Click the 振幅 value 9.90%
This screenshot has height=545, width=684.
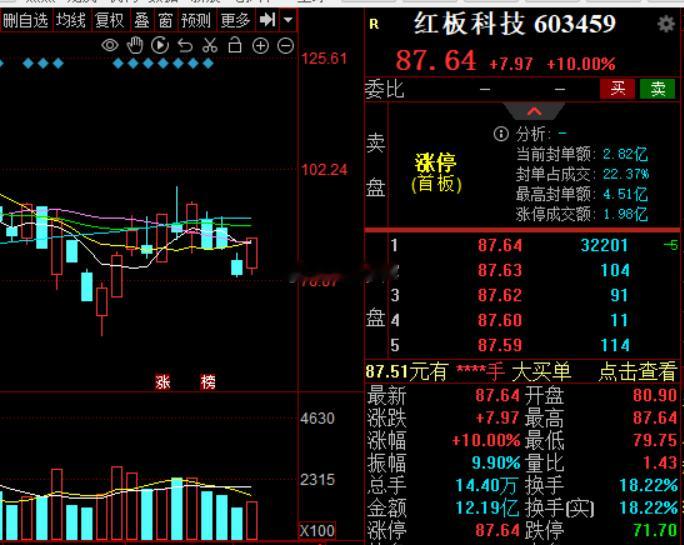(496, 463)
